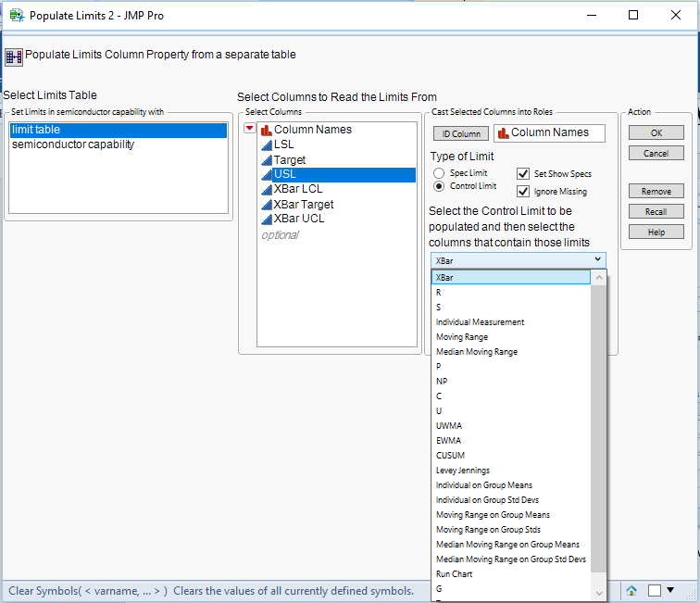Viewport: 700px width, 603px height.
Task: Select the LSL continuous column
Action: click(x=283, y=144)
